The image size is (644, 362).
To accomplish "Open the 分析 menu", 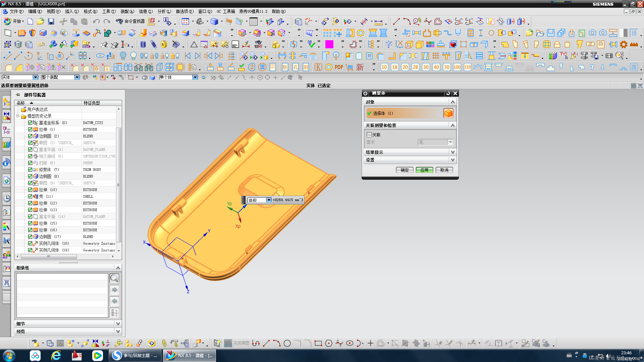I will 164,11.
